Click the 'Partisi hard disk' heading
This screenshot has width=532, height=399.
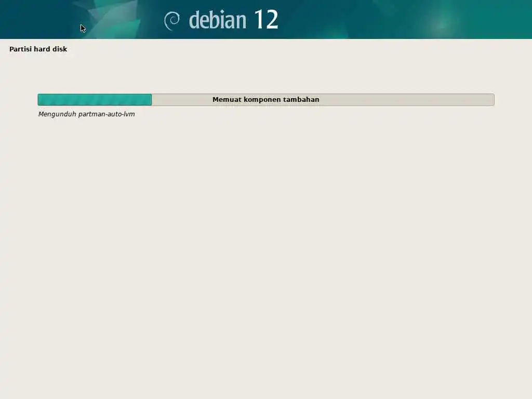point(38,49)
